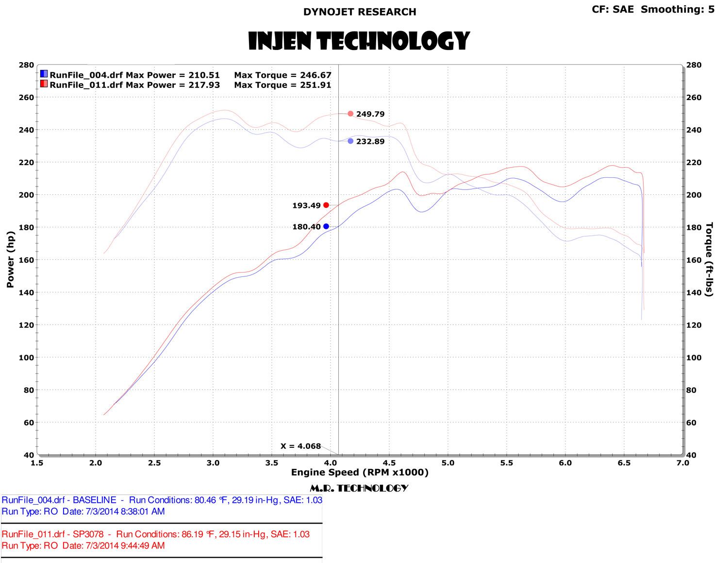
Task: Click the red run date 9:44:49 AM line
Action: (x=83, y=546)
